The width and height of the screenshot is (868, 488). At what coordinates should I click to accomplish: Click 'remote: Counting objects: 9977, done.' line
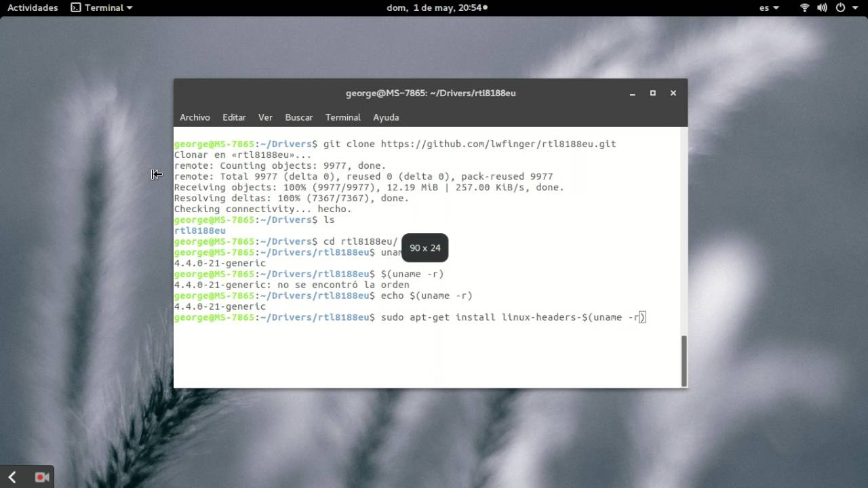[x=280, y=165]
